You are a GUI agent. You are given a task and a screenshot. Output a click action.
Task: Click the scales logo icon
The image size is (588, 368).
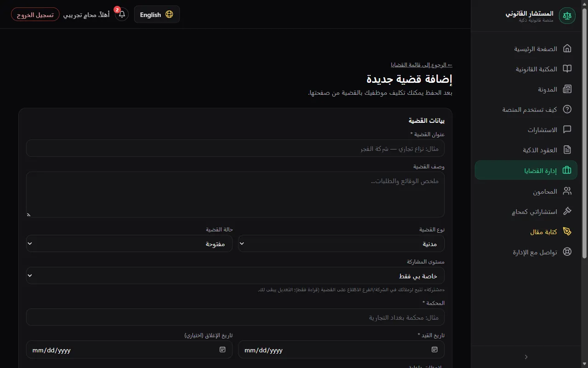click(567, 16)
